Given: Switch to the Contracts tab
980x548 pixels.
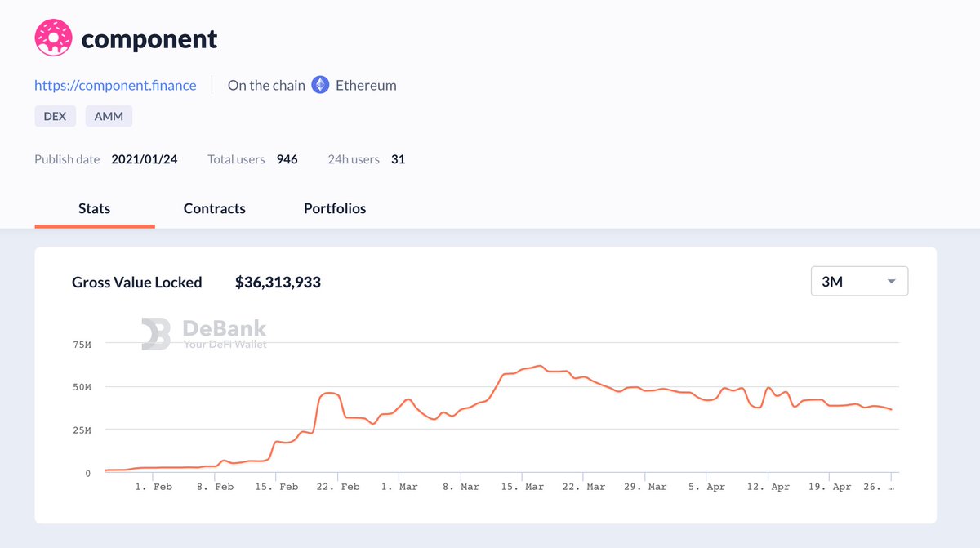Looking at the screenshot, I should [x=214, y=208].
